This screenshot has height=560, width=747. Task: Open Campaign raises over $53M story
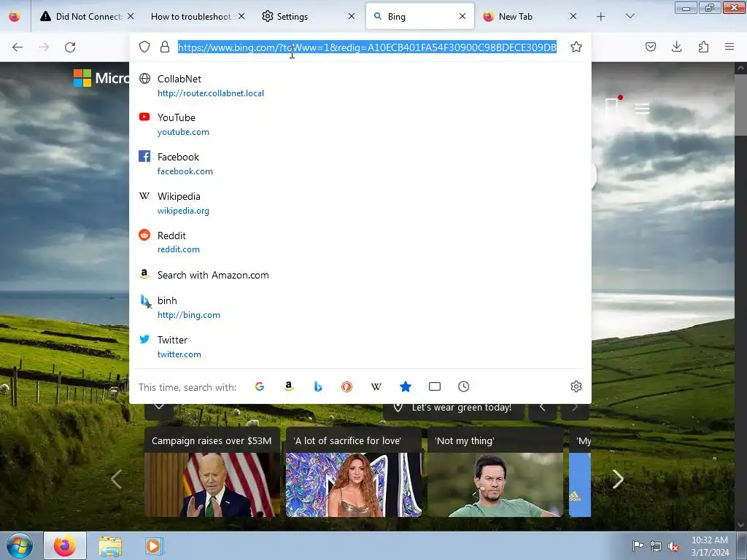(212, 472)
